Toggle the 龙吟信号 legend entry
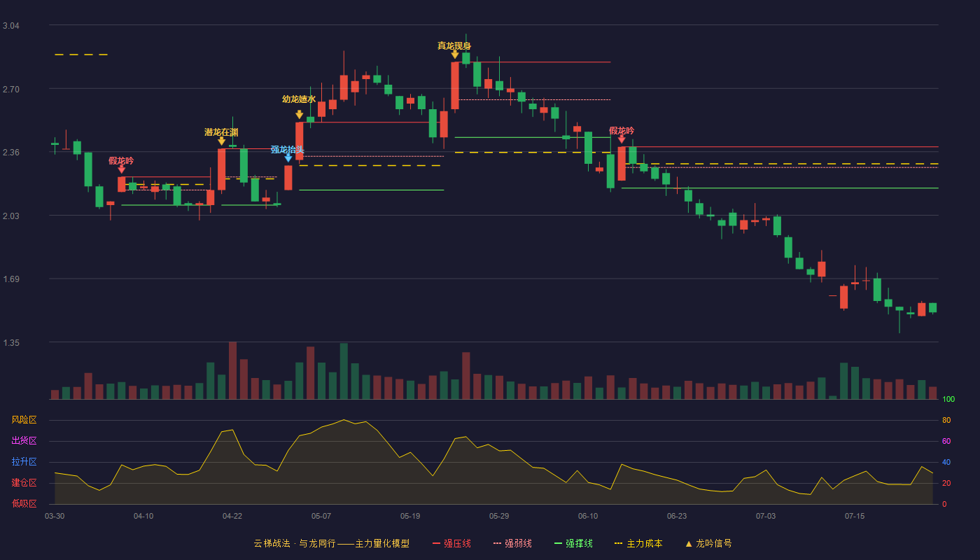Screen dimensions: 980x560 coord(708,543)
